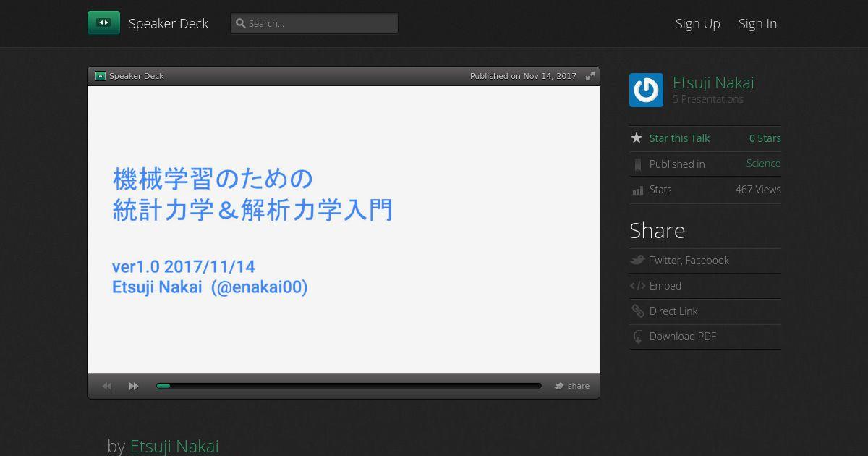Click the star icon beside Star this Talk
The image size is (868, 456).
pos(637,138)
